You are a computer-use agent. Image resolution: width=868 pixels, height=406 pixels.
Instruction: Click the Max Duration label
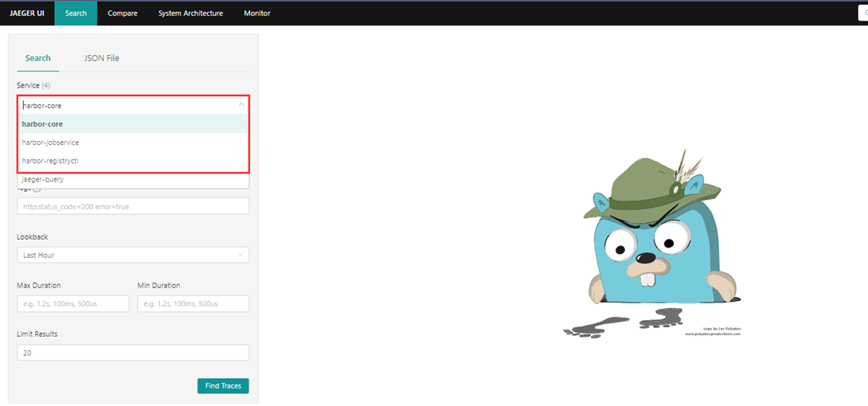pyautogui.click(x=39, y=286)
